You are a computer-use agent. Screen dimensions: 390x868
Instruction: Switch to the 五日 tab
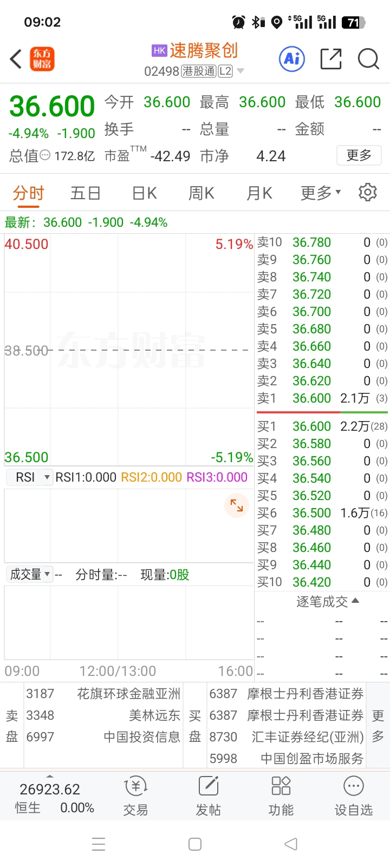tap(86, 193)
